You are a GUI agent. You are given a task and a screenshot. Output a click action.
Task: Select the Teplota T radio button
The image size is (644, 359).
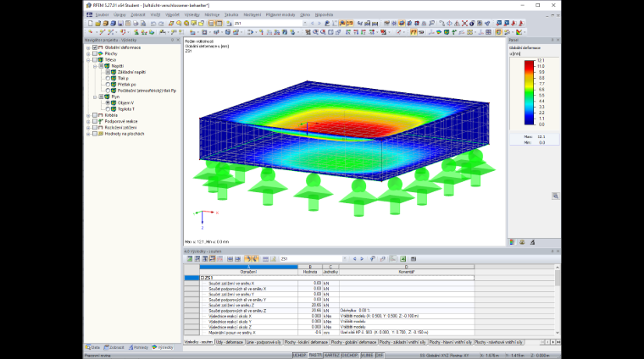(x=108, y=109)
